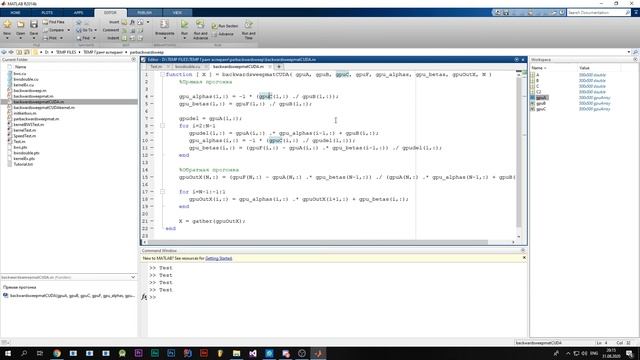Select bwsdouble.cu in Current Folder
This screenshot has width=640, height=360.
pos(26,79)
